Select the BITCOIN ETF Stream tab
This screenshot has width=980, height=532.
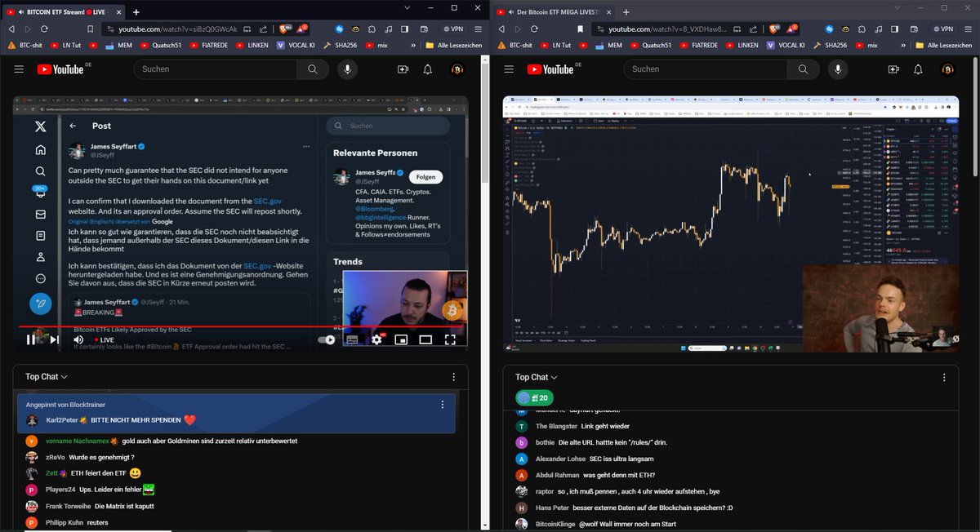64,12
